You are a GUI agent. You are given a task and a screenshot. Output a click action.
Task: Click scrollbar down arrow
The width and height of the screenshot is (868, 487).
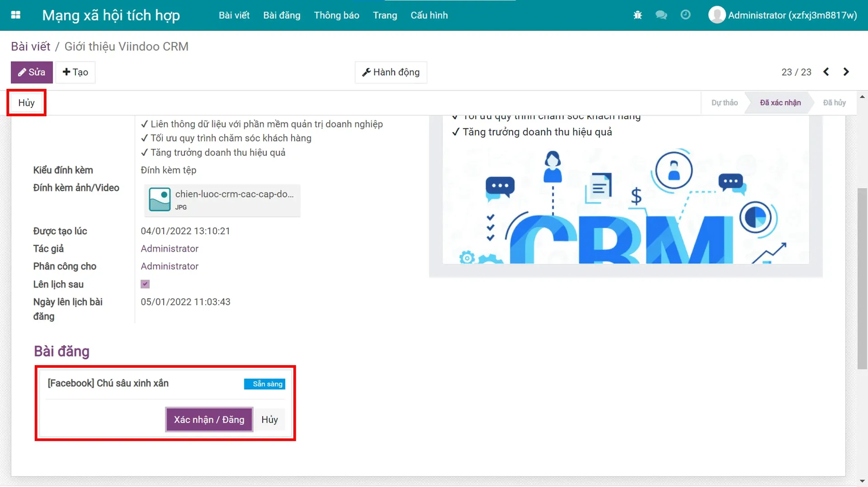click(x=862, y=481)
